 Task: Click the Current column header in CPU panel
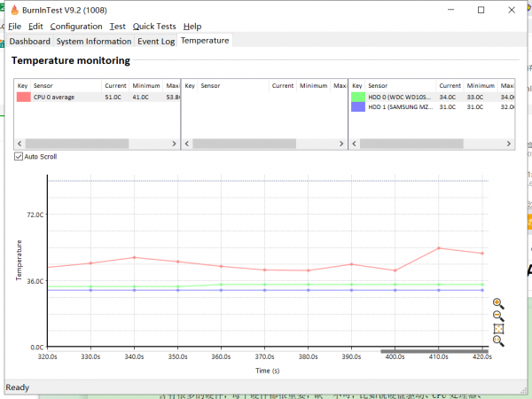click(115, 85)
